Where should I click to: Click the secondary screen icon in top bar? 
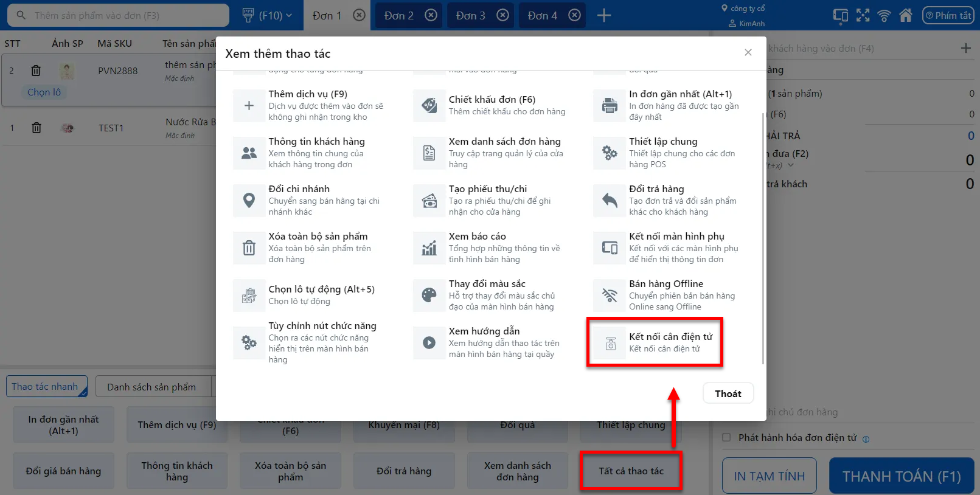coord(841,15)
